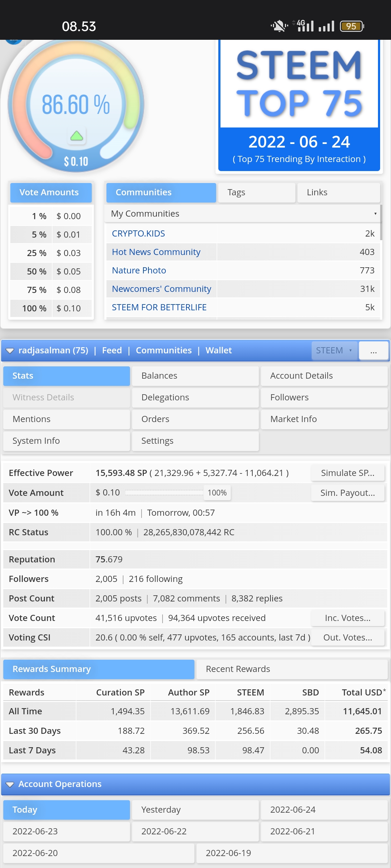Select the Mentions tab
Screen dimensions: 391x868
pyautogui.click(x=67, y=419)
